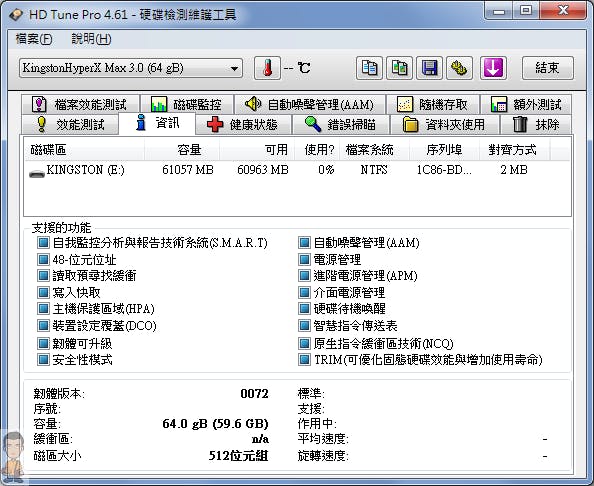Open the 說明(H) menu
The image size is (594, 486).
[x=91, y=39]
